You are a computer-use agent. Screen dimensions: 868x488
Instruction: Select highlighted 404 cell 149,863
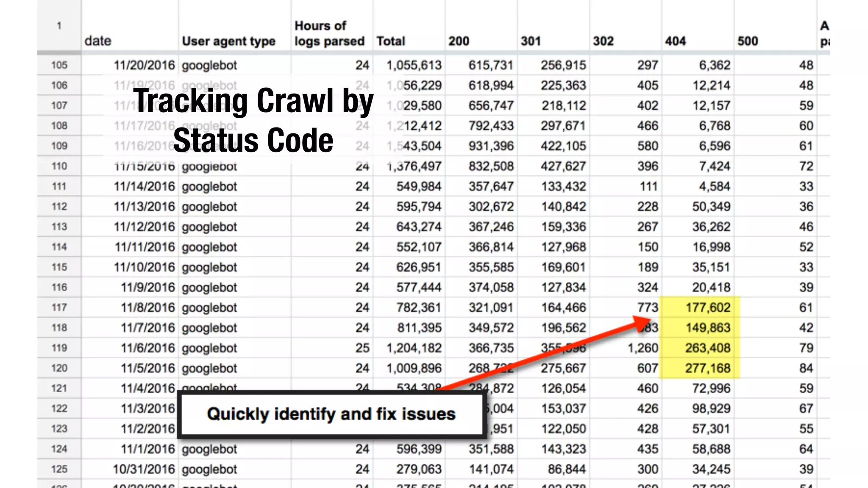[x=698, y=328]
